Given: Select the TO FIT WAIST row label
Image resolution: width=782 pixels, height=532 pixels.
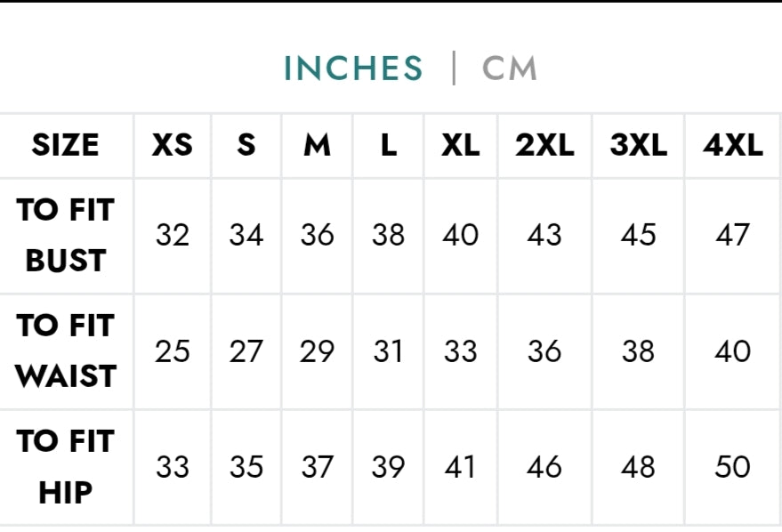Looking at the screenshot, I should click(x=65, y=351).
